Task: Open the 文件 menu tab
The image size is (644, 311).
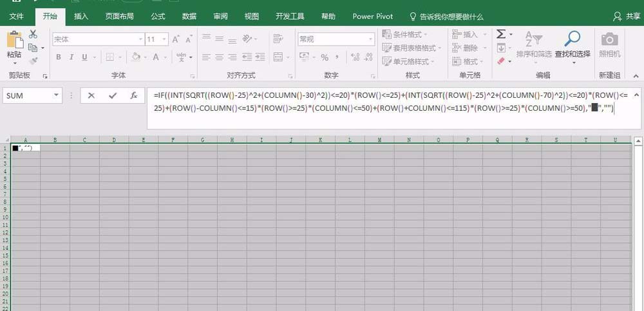Action: 17,16
